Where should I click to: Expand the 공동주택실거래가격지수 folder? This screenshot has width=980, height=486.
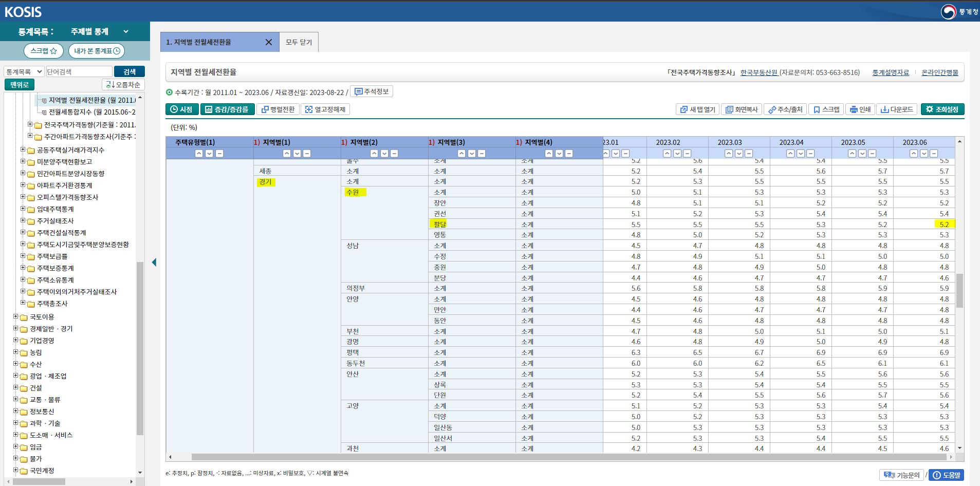click(23, 149)
